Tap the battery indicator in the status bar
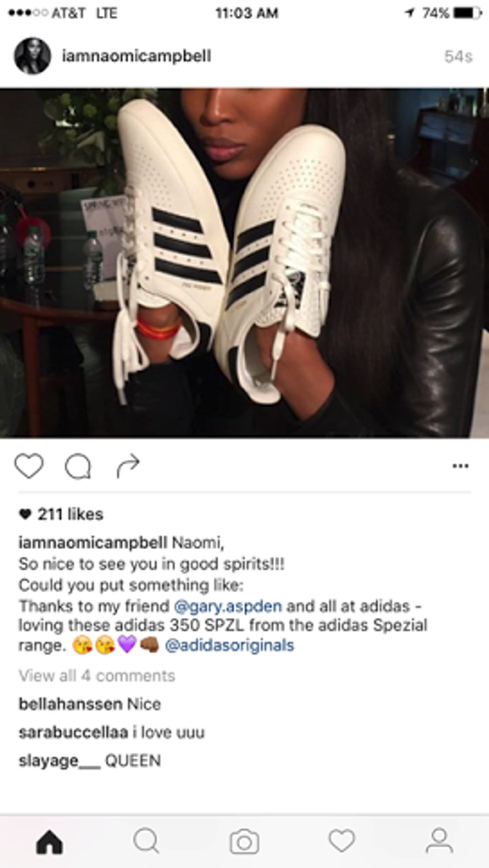489x868 pixels. 467,13
